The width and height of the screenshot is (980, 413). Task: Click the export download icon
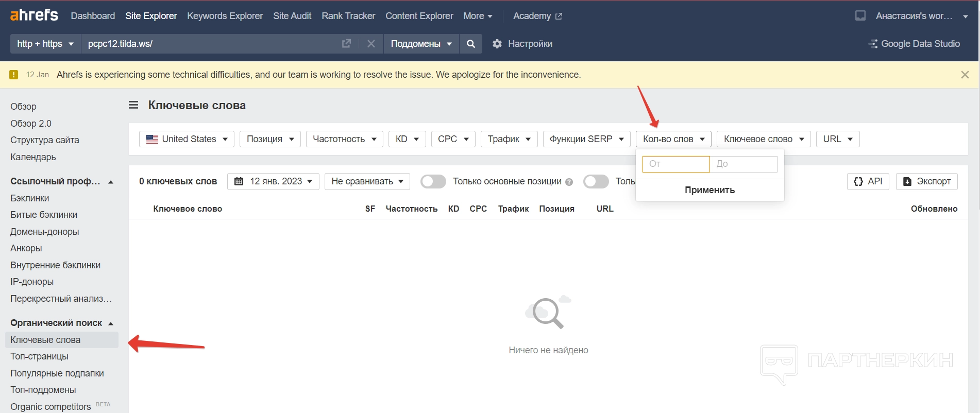[x=907, y=181]
